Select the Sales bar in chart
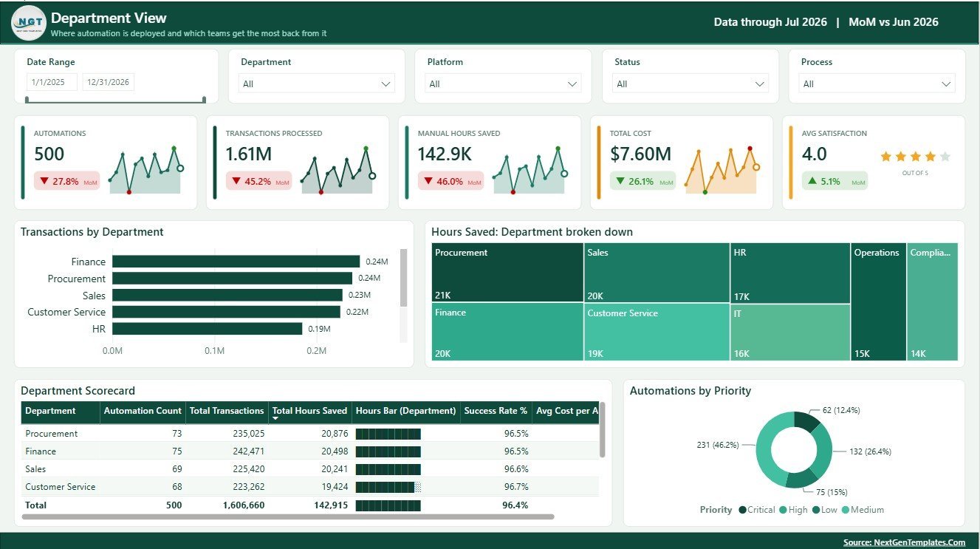 point(227,295)
